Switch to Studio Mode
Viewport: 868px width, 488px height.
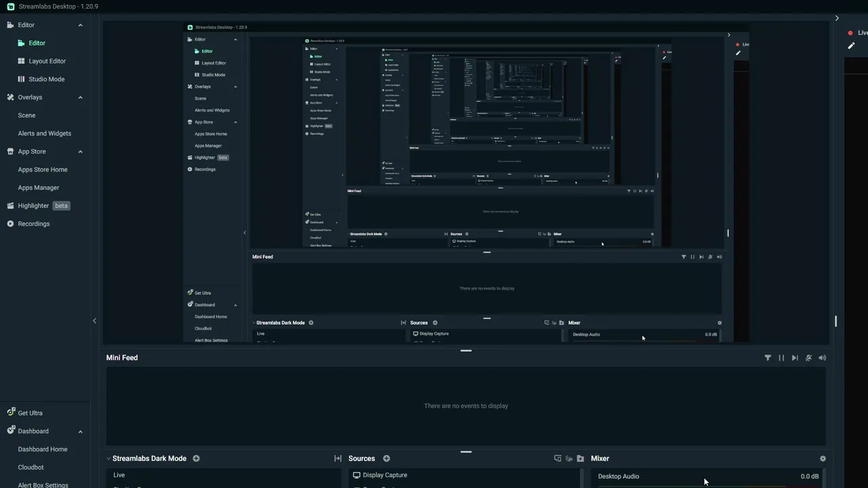[x=46, y=79]
